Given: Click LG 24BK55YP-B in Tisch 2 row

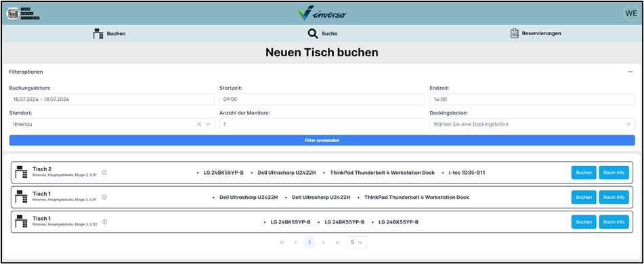Looking at the screenshot, I should (223, 173).
